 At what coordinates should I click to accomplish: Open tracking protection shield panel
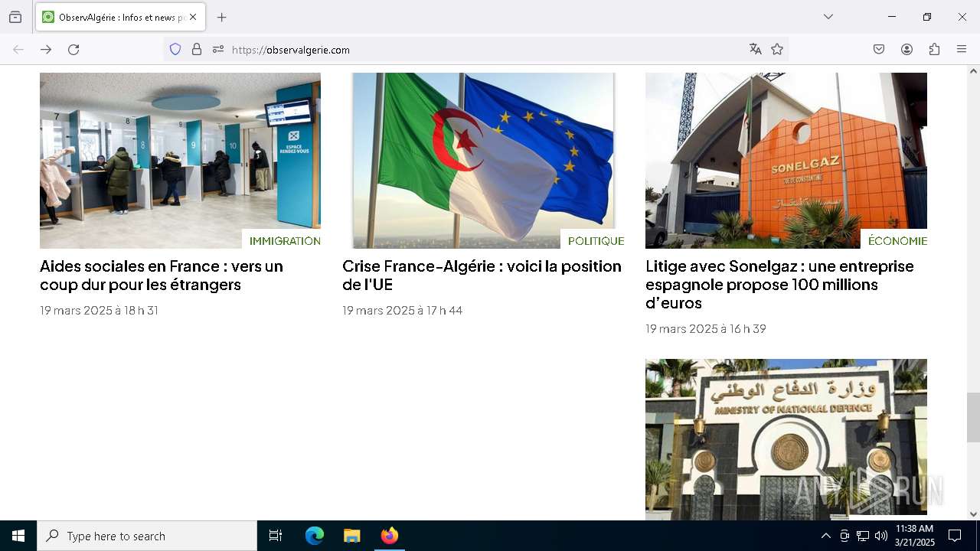point(175,49)
